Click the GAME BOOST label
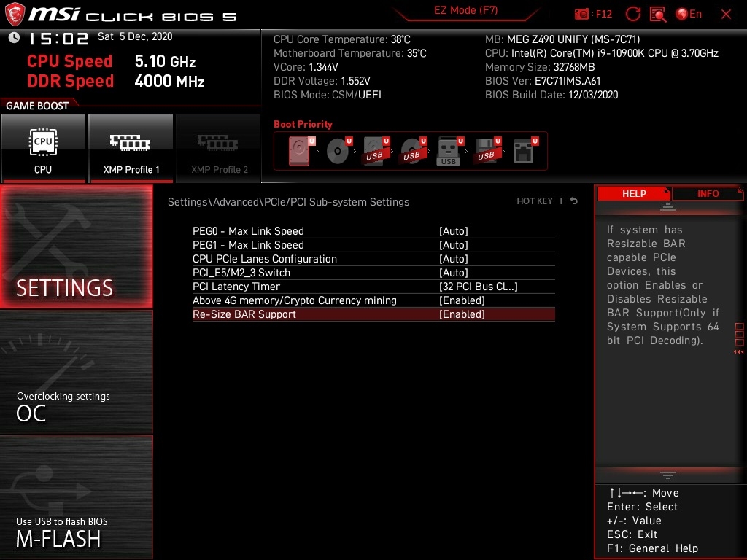 (37, 106)
